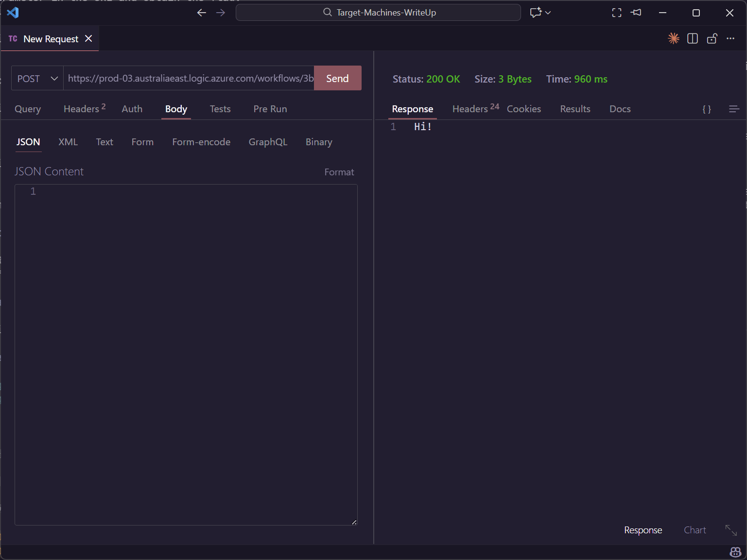
Task: Click the request URL input field
Action: pyautogui.click(x=190, y=79)
